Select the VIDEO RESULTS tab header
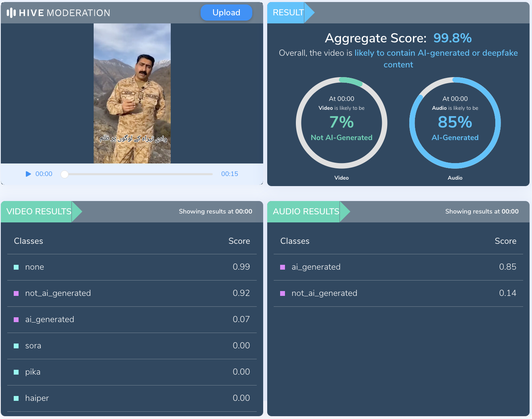This screenshot has height=419, width=532. click(x=39, y=212)
